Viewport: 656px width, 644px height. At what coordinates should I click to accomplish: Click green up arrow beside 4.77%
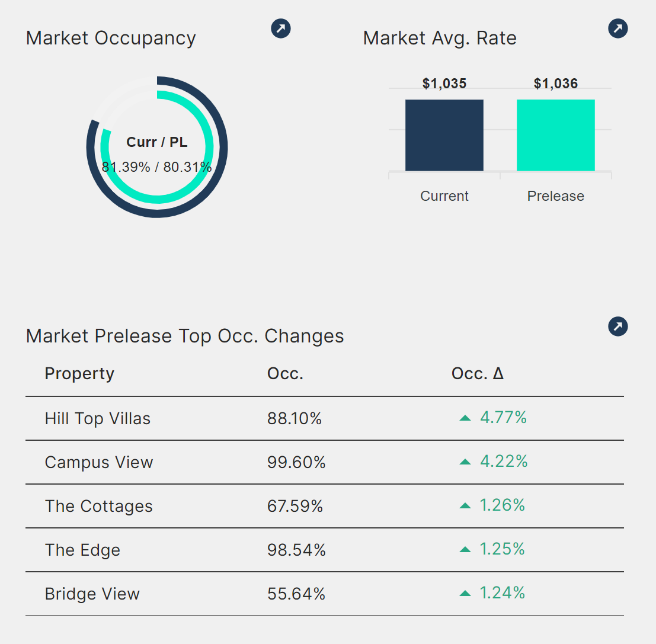[465, 418]
